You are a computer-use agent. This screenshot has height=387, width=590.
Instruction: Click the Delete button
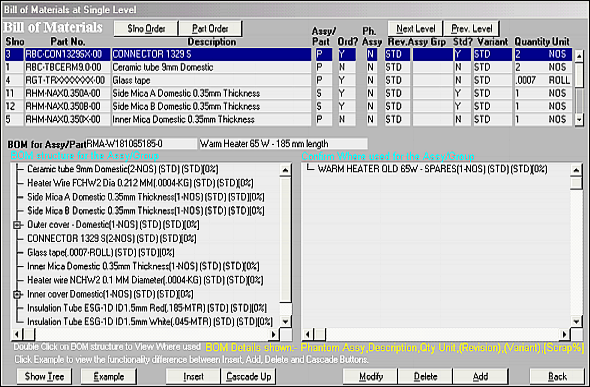coord(426,376)
